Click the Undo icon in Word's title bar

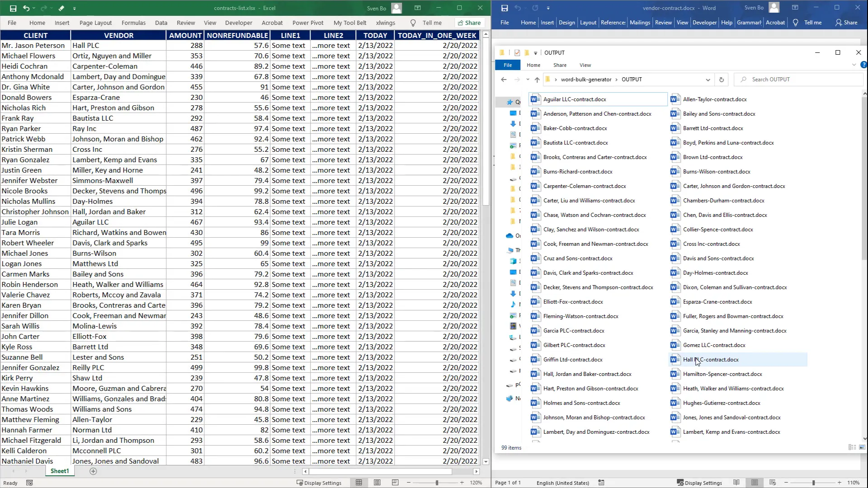pyautogui.click(x=519, y=8)
